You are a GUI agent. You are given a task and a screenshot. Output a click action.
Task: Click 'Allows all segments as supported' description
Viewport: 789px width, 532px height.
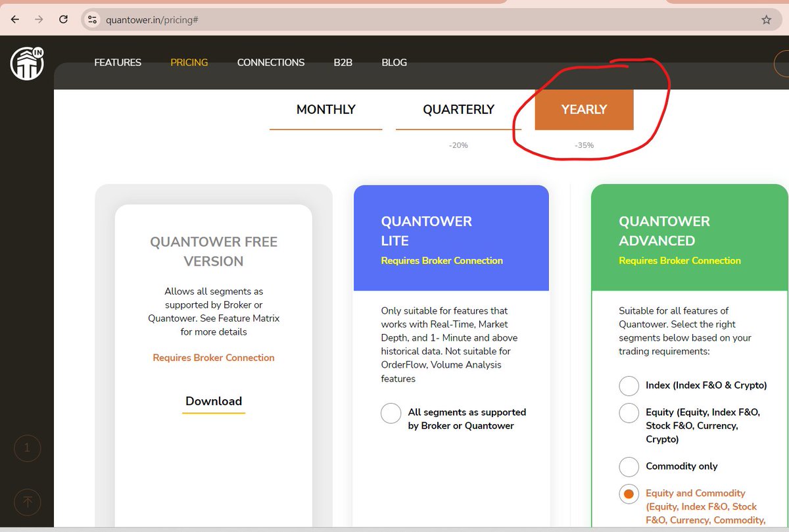point(214,312)
